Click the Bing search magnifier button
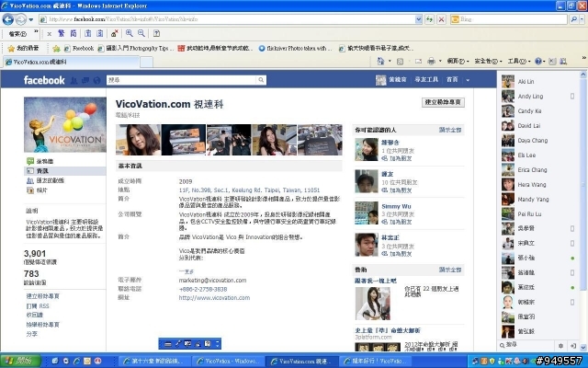588x368 pixels. (573, 19)
